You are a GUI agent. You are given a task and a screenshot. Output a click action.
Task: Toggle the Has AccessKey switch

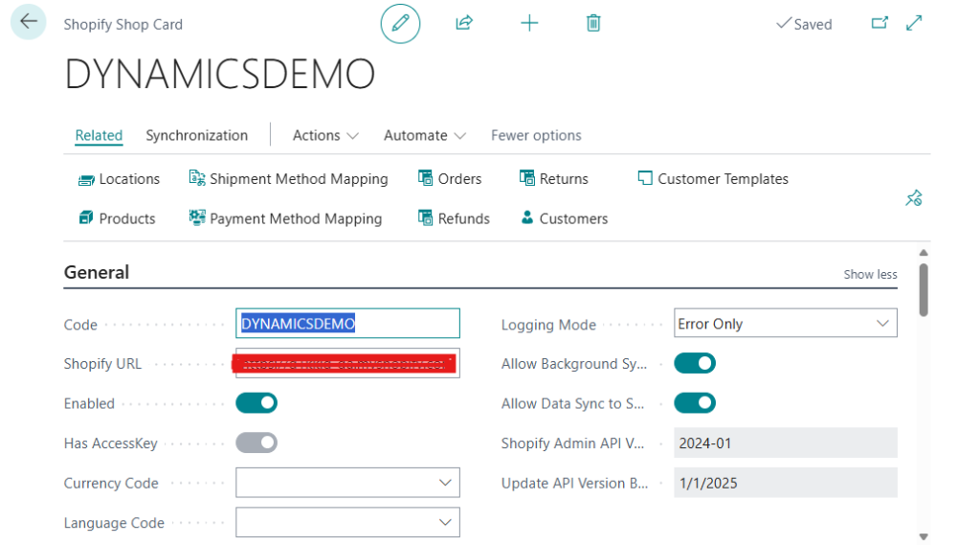click(x=256, y=443)
